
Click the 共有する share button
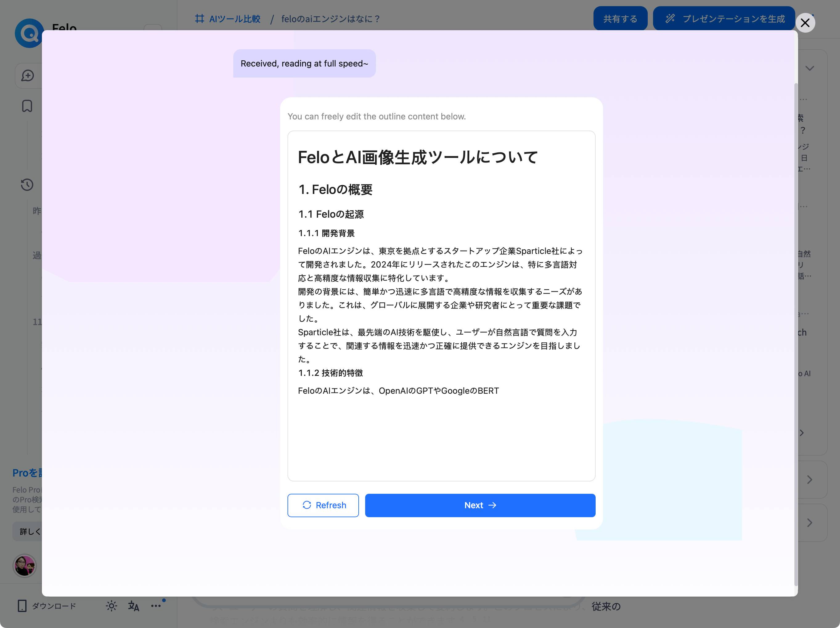click(620, 18)
